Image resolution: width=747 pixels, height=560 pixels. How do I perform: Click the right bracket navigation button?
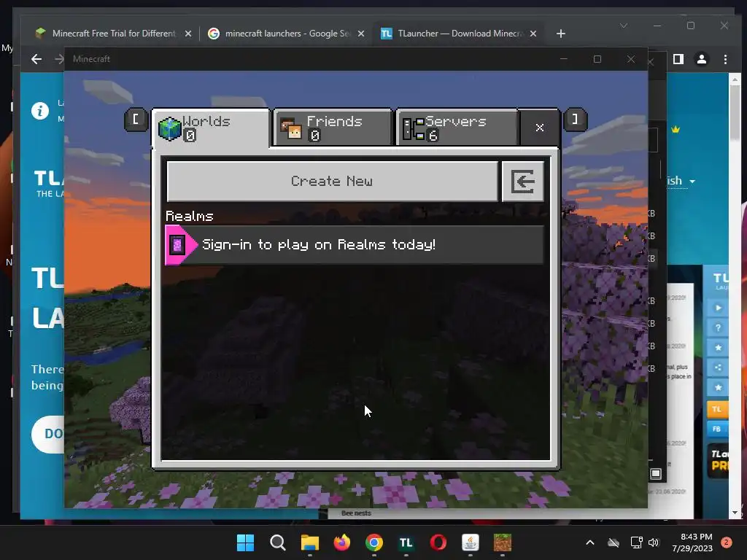click(x=575, y=120)
